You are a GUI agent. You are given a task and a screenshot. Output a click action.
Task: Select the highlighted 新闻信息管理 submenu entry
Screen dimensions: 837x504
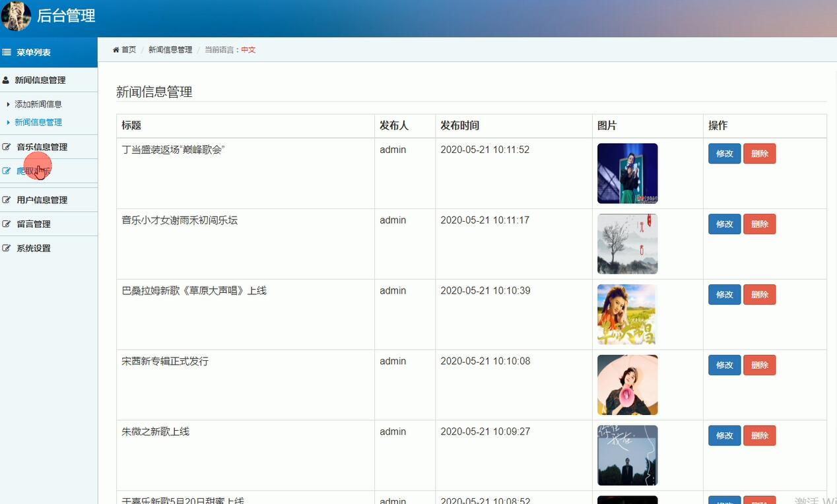click(x=38, y=122)
